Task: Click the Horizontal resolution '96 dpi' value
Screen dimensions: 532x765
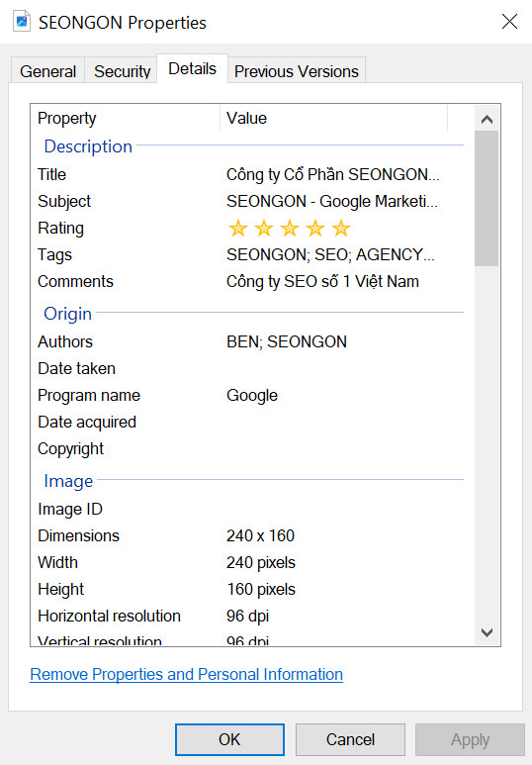Action: [x=248, y=617]
